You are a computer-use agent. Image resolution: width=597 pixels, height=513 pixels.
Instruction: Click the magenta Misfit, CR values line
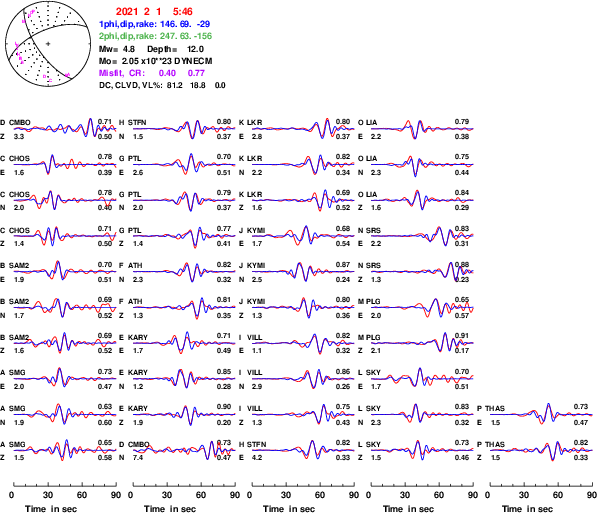tap(152, 73)
